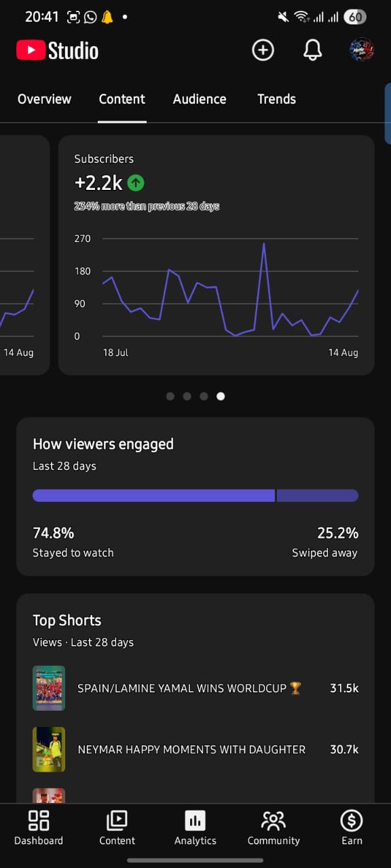This screenshot has width=391, height=868.
Task: Go to Dashboard in bottom navigation
Action: click(39, 829)
